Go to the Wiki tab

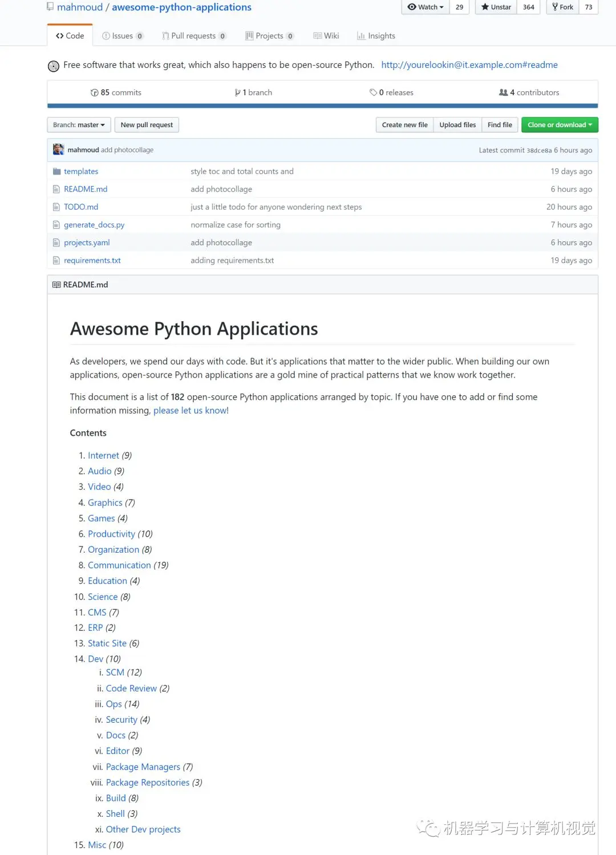[326, 36]
